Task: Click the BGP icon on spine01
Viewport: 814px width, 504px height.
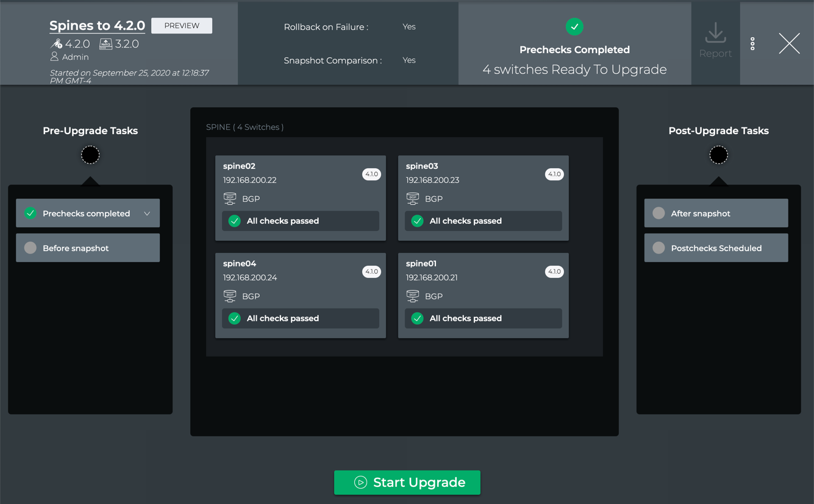Action: point(413,296)
